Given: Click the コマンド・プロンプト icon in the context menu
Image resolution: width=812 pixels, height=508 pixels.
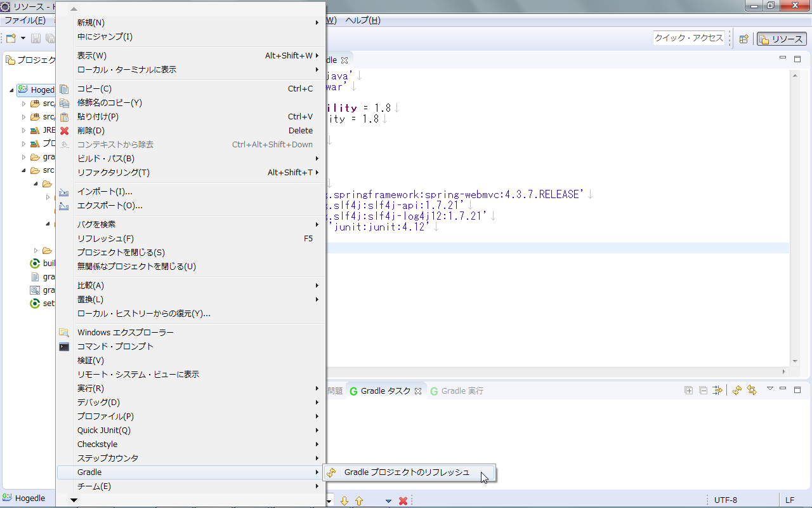Looking at the screenshot, I should coord(64,346).
